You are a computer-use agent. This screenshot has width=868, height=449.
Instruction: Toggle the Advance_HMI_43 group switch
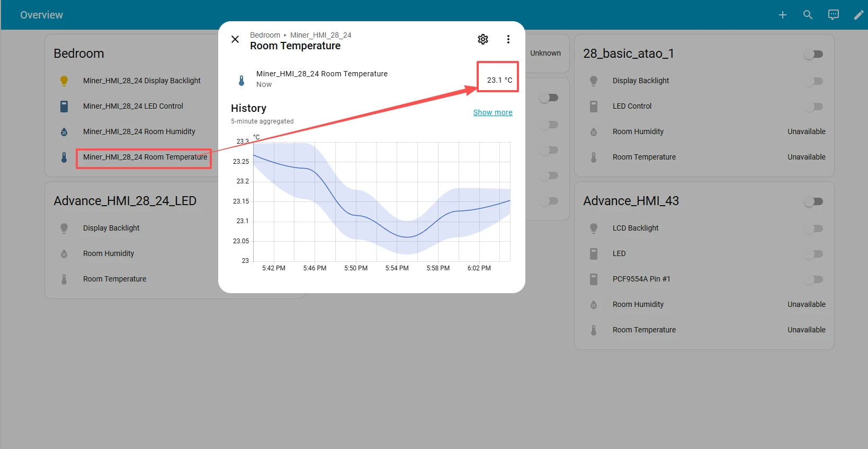click(x=813, y=201)
